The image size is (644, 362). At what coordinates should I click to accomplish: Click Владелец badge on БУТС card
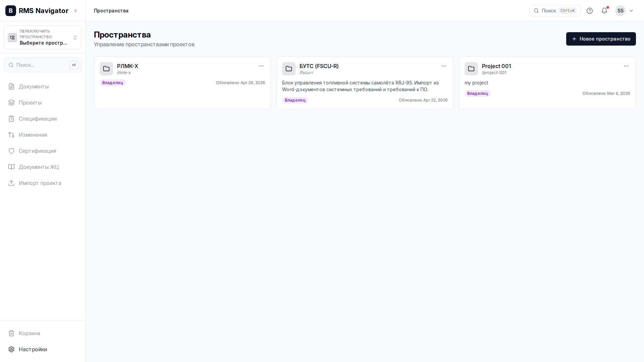(295, 100)
